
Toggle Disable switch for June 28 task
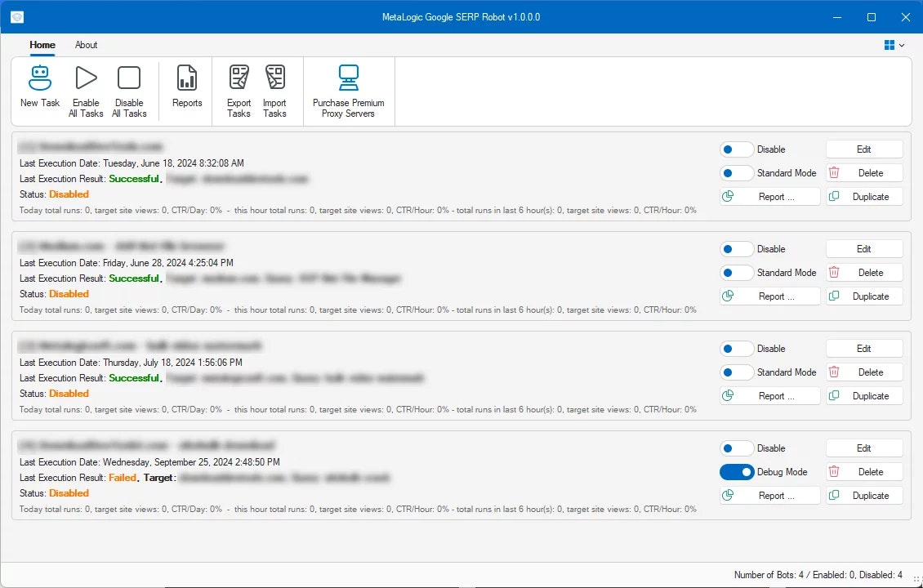[737, 249]
